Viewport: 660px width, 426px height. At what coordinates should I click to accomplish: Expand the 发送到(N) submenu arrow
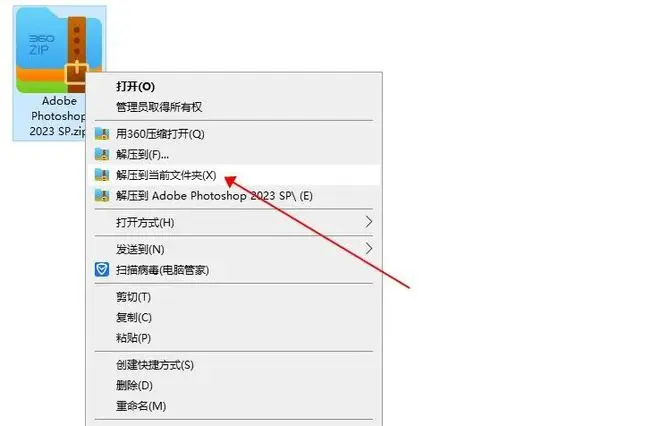[x=369, y=249]
